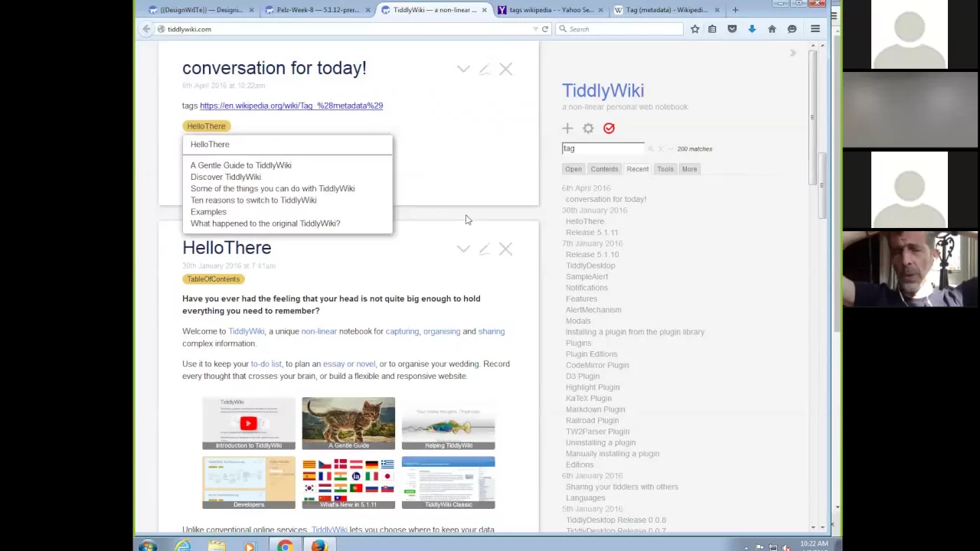Go to the browser home page icon

tap(772, 29)
